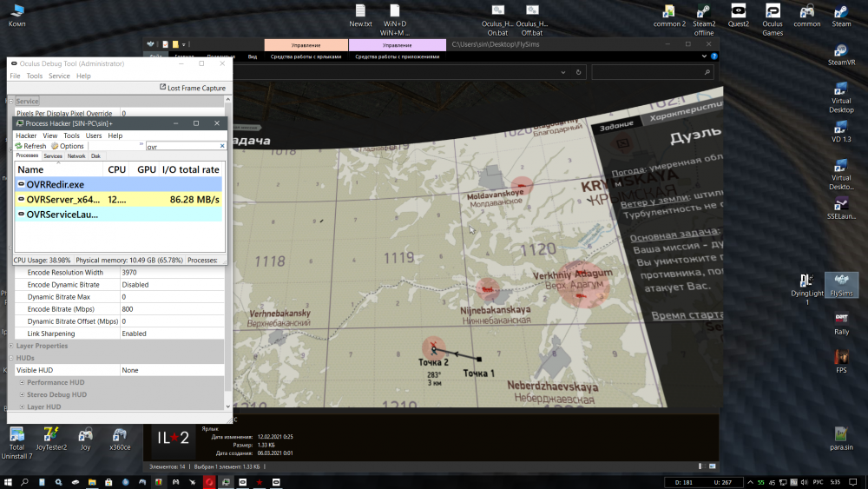Select the OVRRedir.exe process row

118,184
